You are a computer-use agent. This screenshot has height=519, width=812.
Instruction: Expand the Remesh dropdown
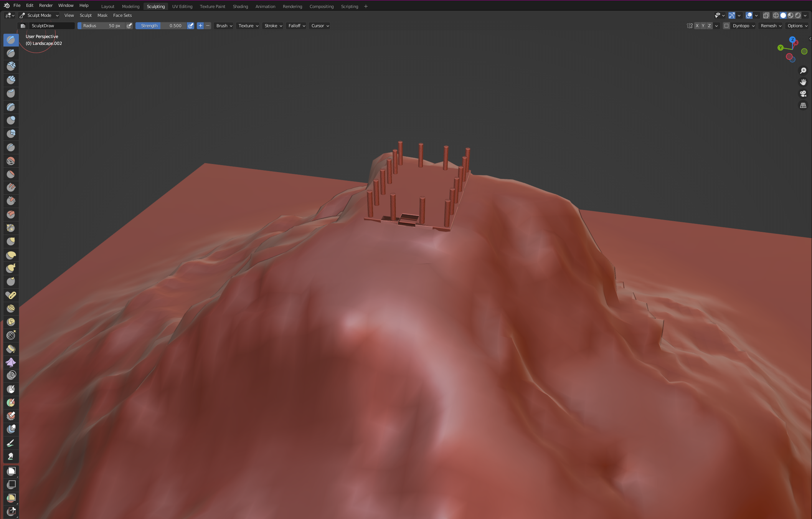tap(771, 26)
